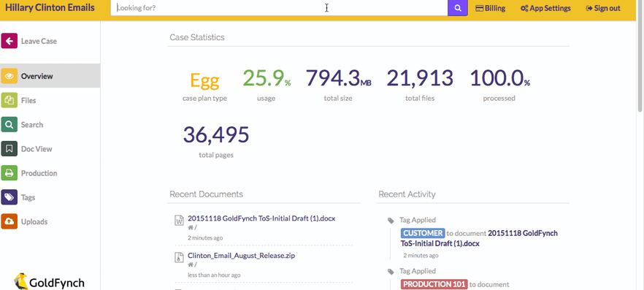644x290 pixels.
Task: Open Tags label in sidebar
Action: click(x=28, y=197)
